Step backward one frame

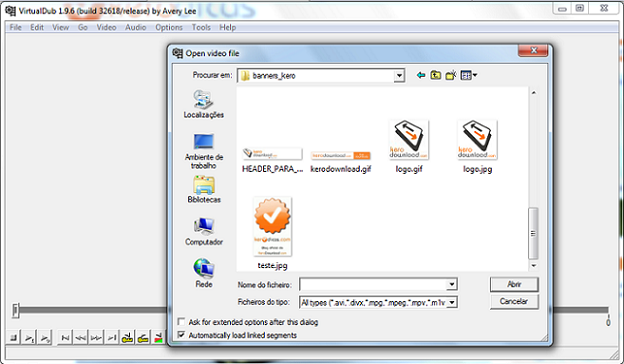(80, 338)
